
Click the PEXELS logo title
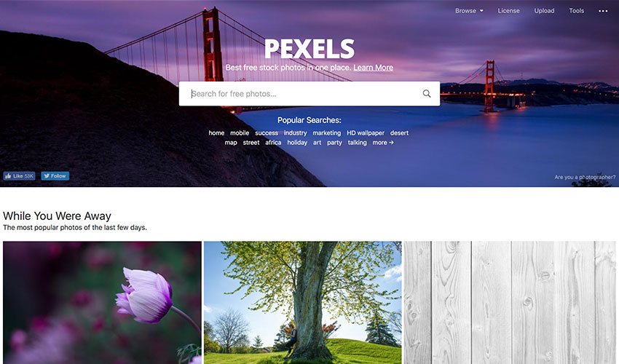tap(309, 49)
